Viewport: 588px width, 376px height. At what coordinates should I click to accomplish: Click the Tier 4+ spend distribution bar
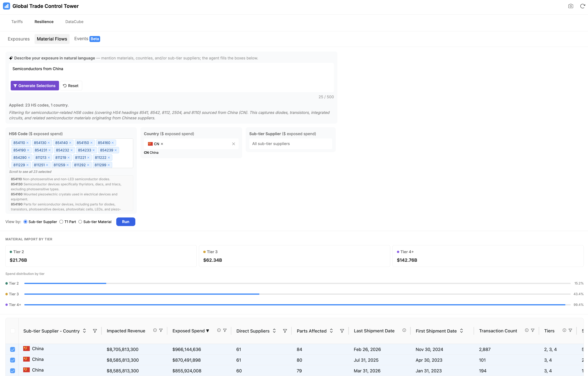(297, 305)
